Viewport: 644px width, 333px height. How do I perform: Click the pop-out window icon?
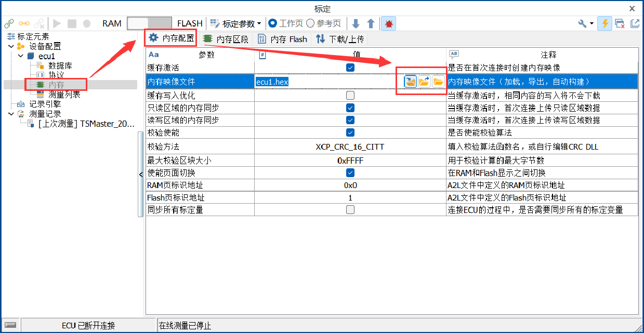coord(635,23)
